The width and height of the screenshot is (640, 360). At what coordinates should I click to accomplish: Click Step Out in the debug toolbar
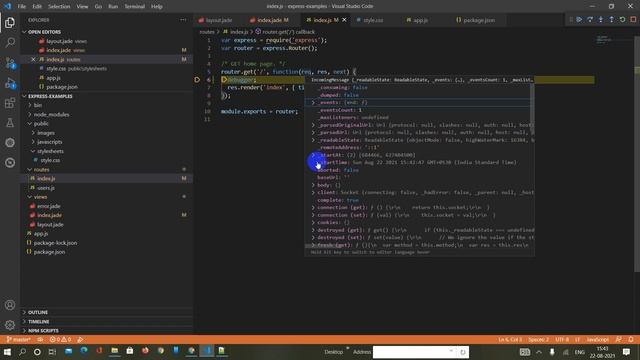611,20
